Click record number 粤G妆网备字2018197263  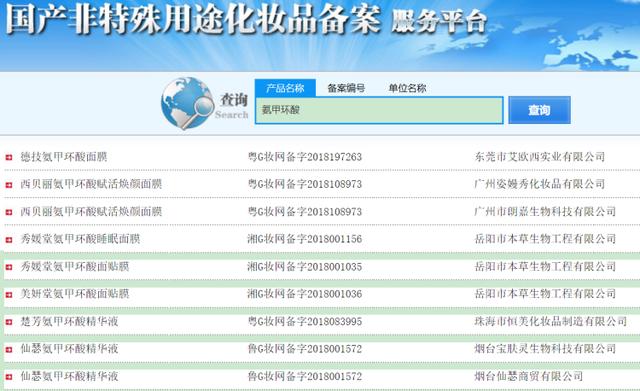coord(304,157)
